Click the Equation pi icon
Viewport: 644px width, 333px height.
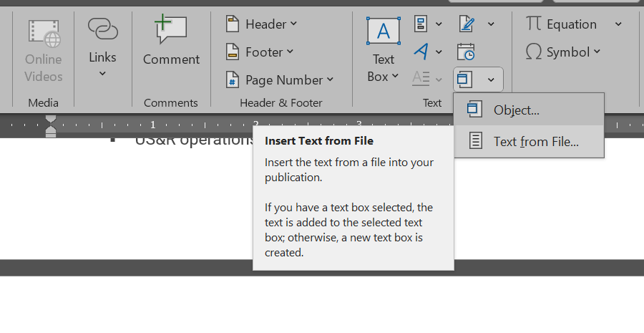tap(533, 23)
